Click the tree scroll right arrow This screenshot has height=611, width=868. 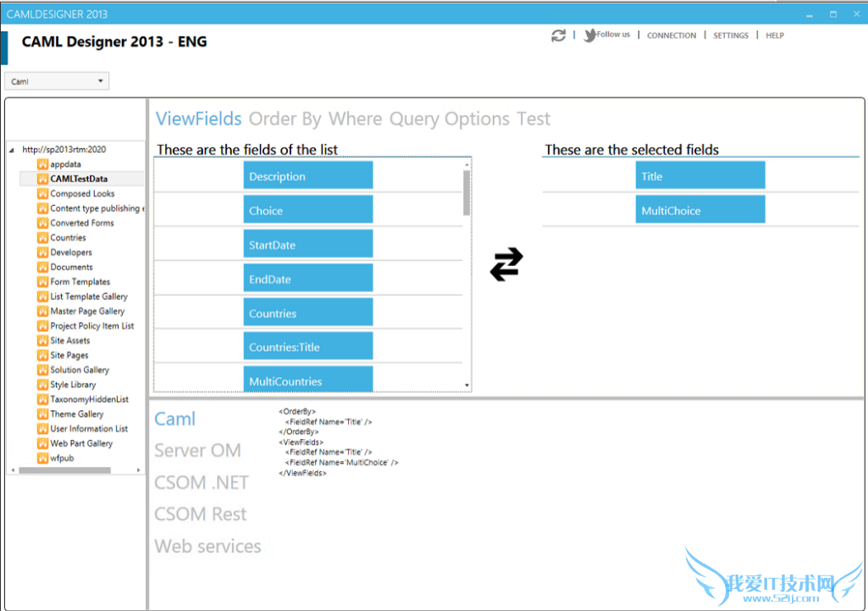[x=138, y=470]
